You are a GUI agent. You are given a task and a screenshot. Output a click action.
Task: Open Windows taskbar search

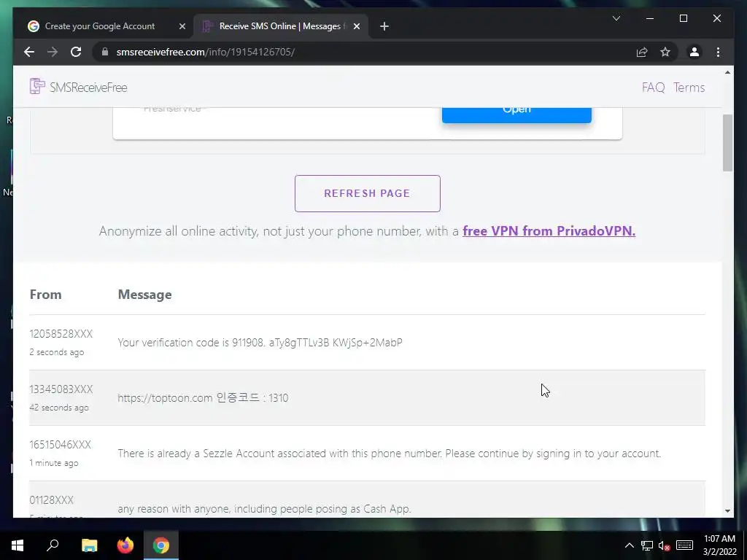click(53, 545)
